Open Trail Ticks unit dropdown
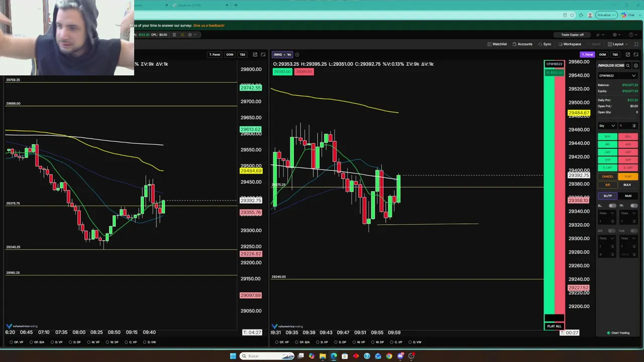 pos(628,238)
